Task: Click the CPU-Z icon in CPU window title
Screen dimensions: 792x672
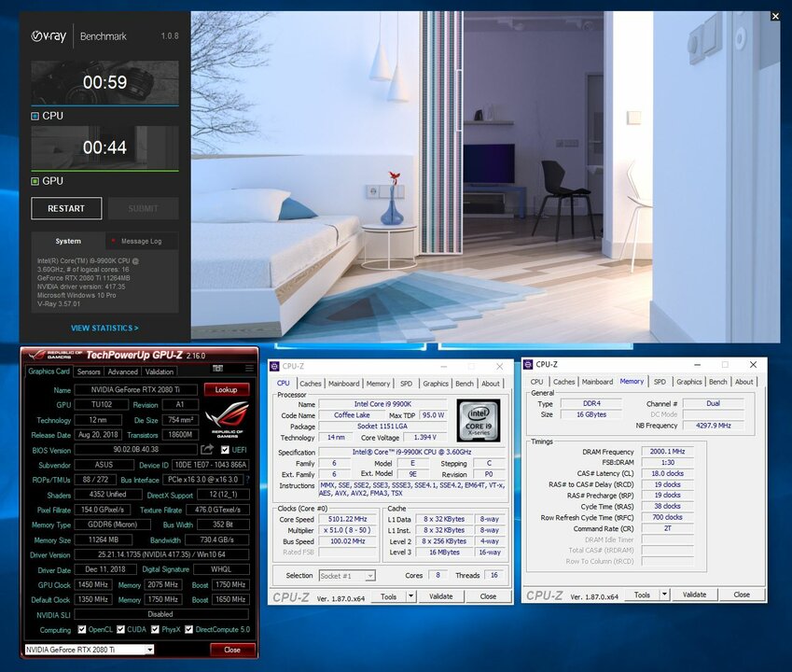Action: point(275,366)
